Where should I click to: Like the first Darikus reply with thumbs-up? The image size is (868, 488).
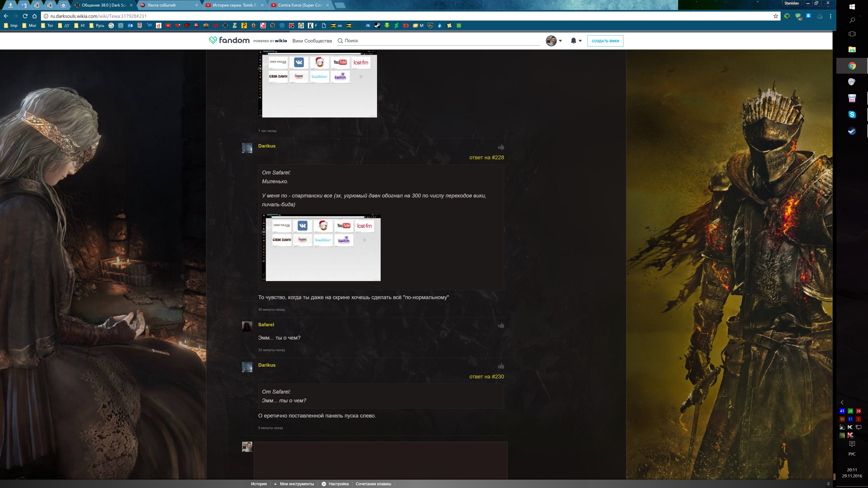pos(501,147)
